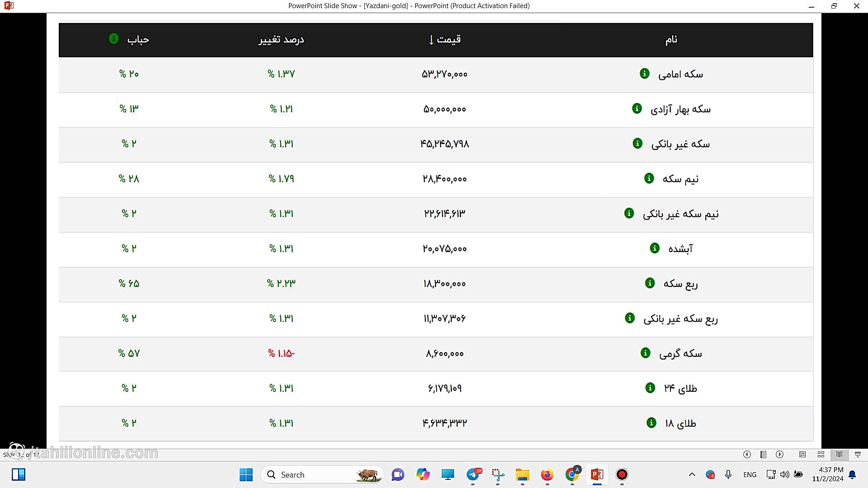Open network and display tray icon
The height and width of the screenshot is (488, 868).
coord(771,474)
